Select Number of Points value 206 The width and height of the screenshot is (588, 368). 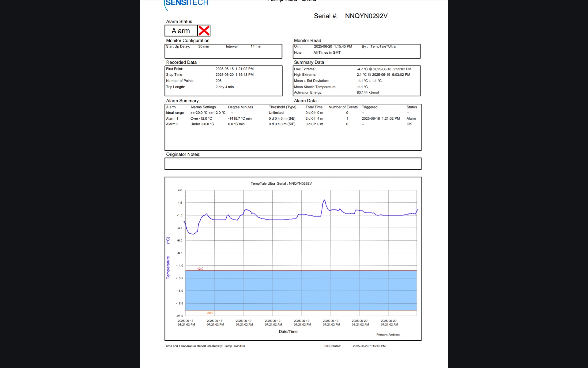(218, 81)
